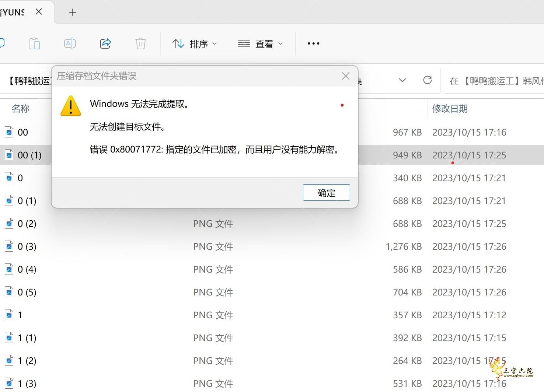This screenshot has height=392, width=544.
Task: Open the more options ellipsis menu
Action: click(x=313, y=43)
